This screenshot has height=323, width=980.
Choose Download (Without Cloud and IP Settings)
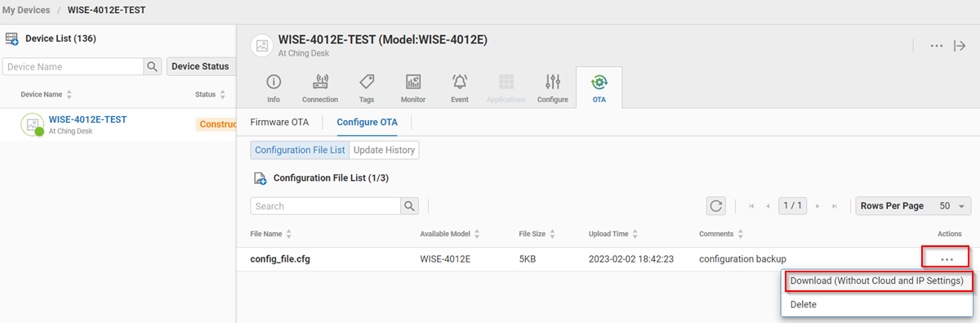coord(877,280)
